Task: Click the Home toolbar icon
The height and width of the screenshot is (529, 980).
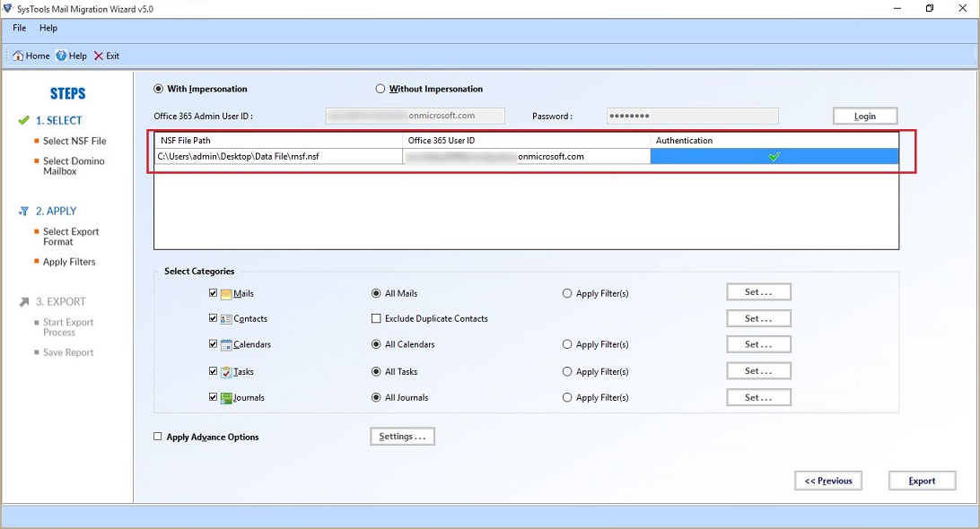Action: point(18,56)
